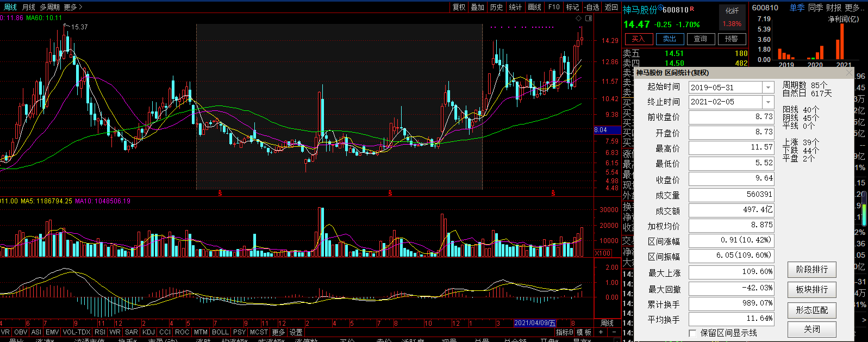This screenshot has height=342, width=868.
Task: Click the square window icon at chart corner
Action: pyautogui.click(x=588, y=18)
